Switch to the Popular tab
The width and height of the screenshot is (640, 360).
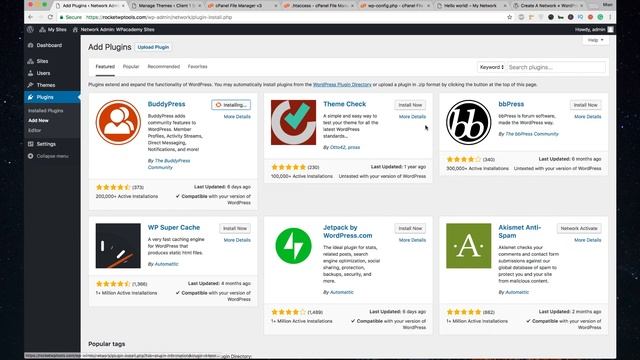point(131,67)
